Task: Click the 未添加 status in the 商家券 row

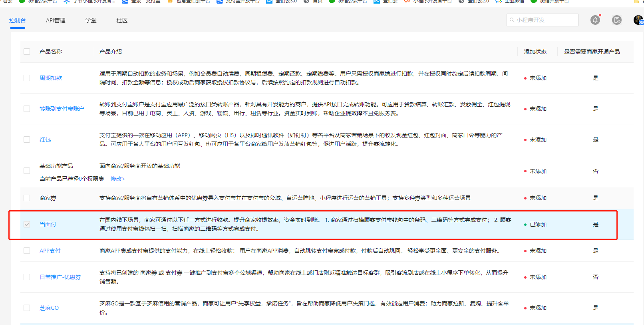Action: click(x=538, y=198)
